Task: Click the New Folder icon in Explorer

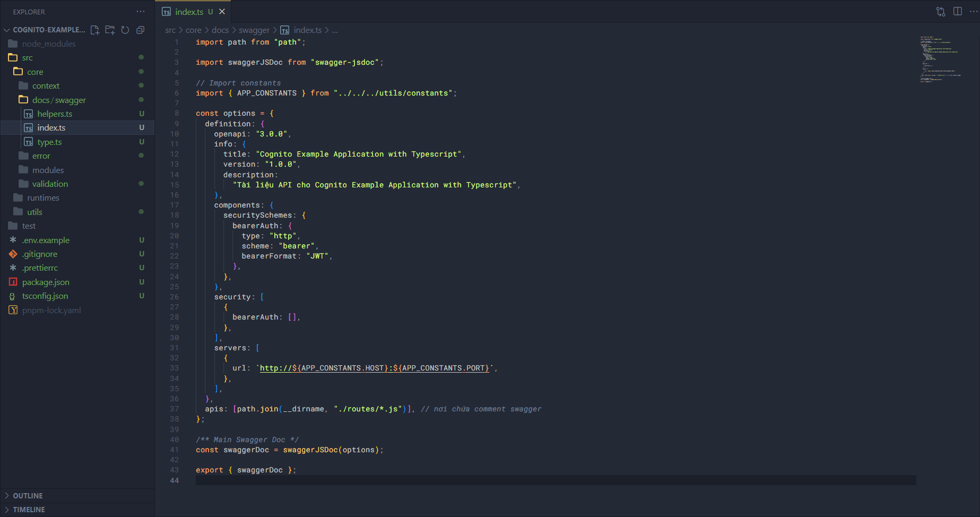Action: tap(110, 30)
